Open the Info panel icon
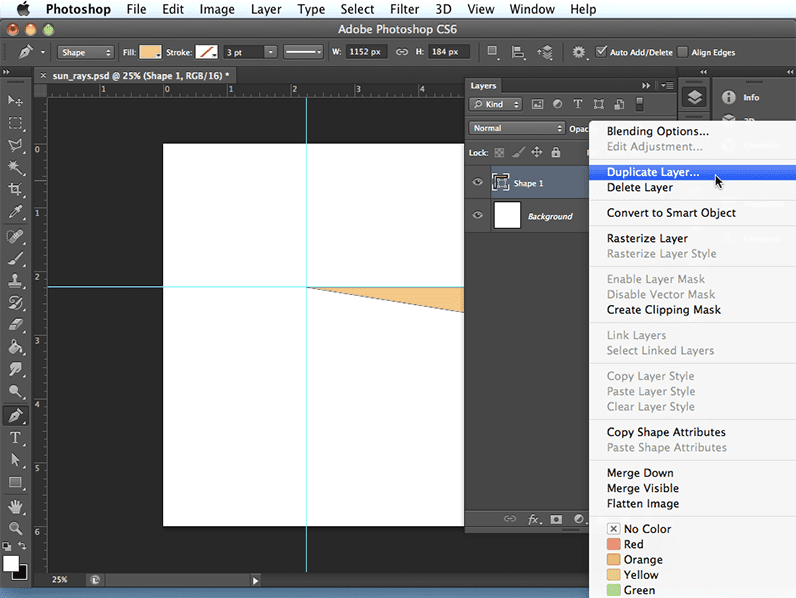 click(x=728, y=97)
